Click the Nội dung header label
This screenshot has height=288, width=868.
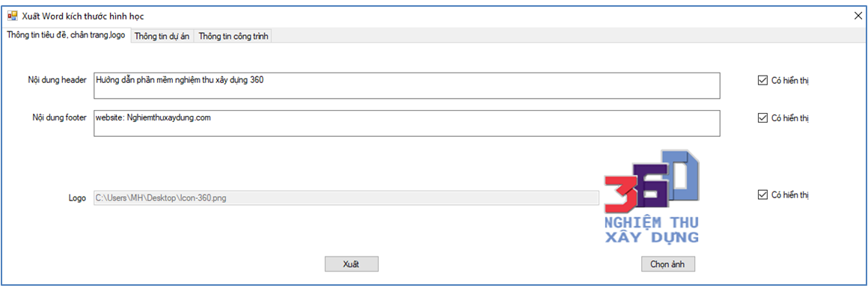pos(57,80)
